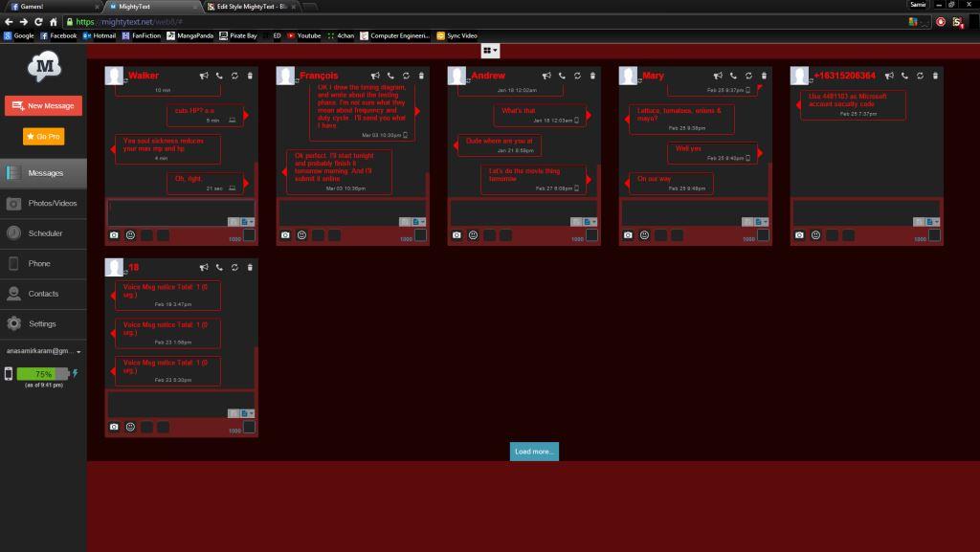Click in Walker's message text box
980x552 pixels.
tap(181, 213)
